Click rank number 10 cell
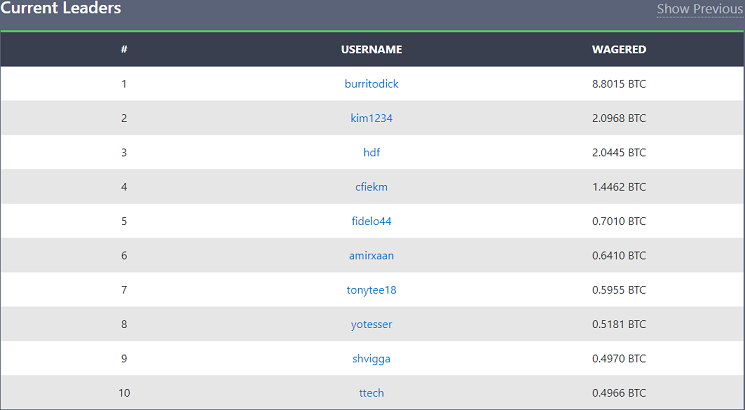This screenshot has width=745, height=410. point(124,393)
